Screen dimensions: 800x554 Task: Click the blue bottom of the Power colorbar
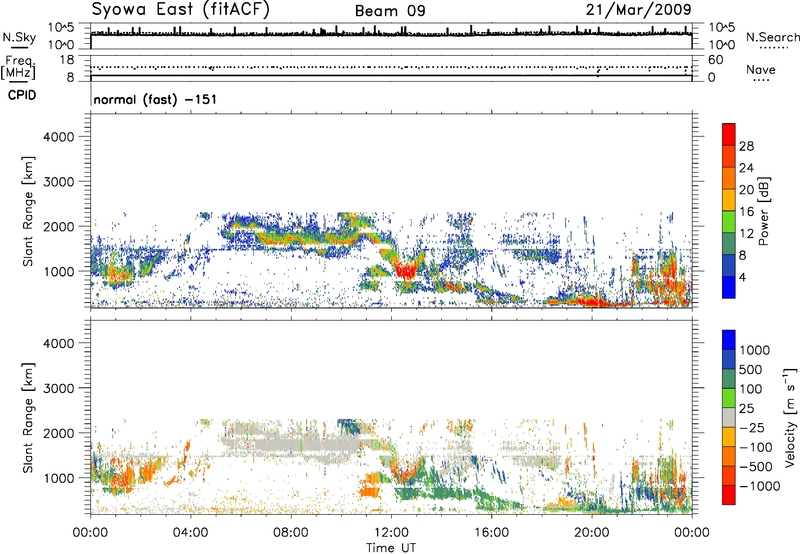click(729, 287)
